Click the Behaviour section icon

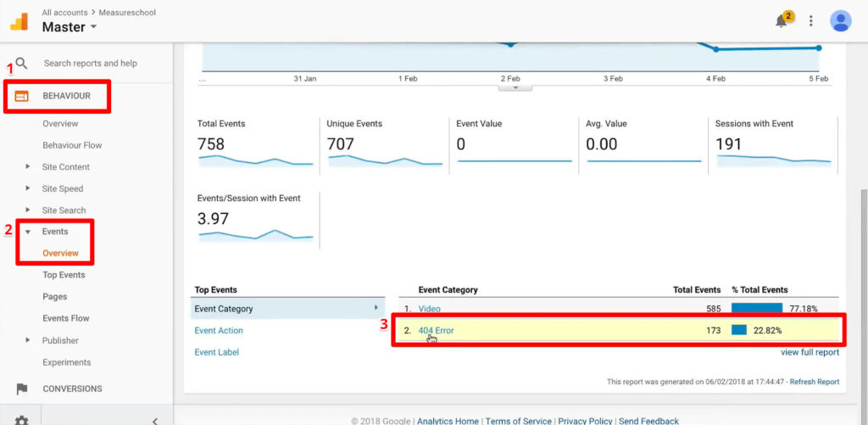21,97
